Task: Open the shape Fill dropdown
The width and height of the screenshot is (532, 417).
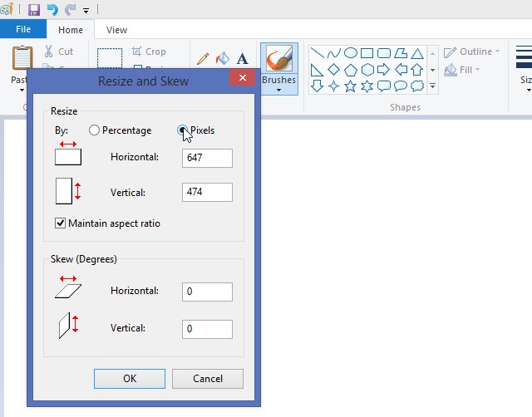Action: coord(462,70)
